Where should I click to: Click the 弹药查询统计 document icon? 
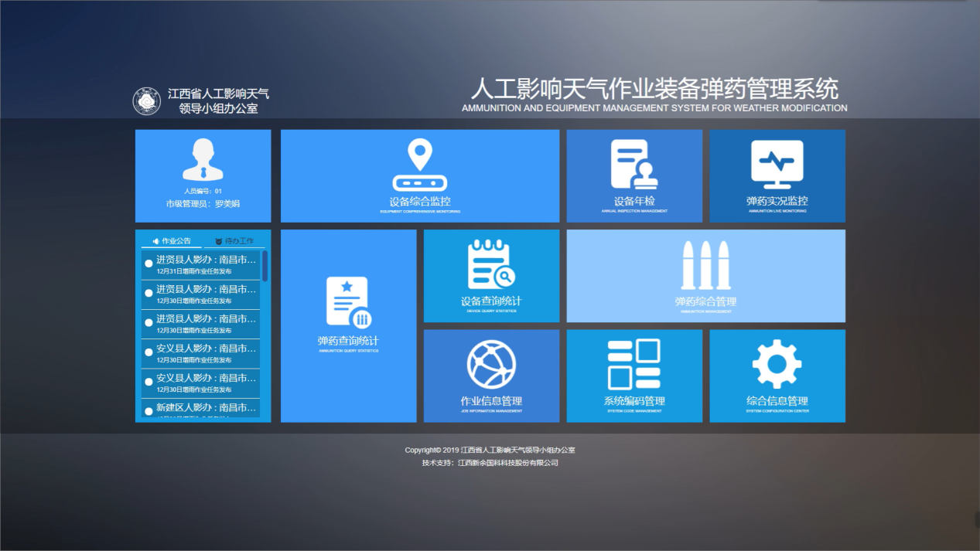point(348,301)
